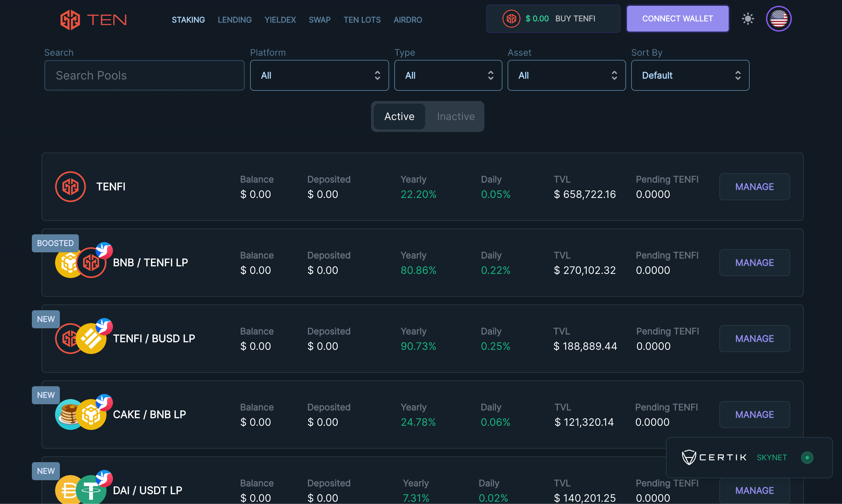Open the YIELDEX tab

(280, 20)
